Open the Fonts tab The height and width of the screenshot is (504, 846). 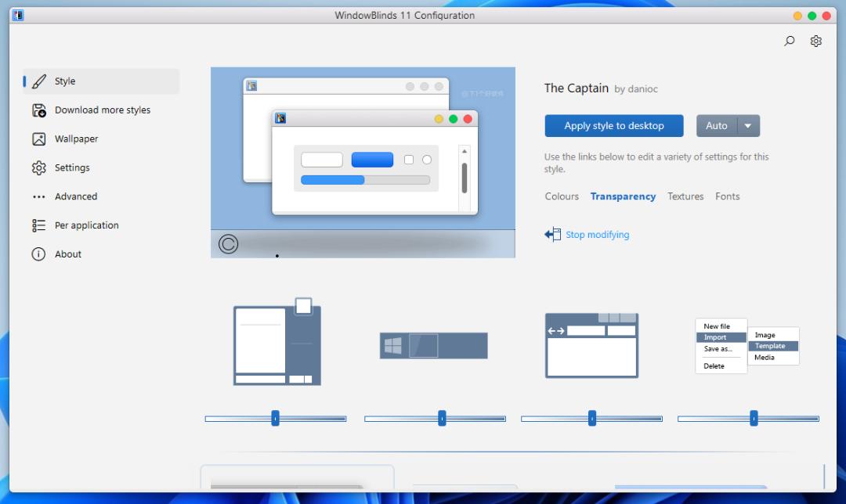coord(727,196)
